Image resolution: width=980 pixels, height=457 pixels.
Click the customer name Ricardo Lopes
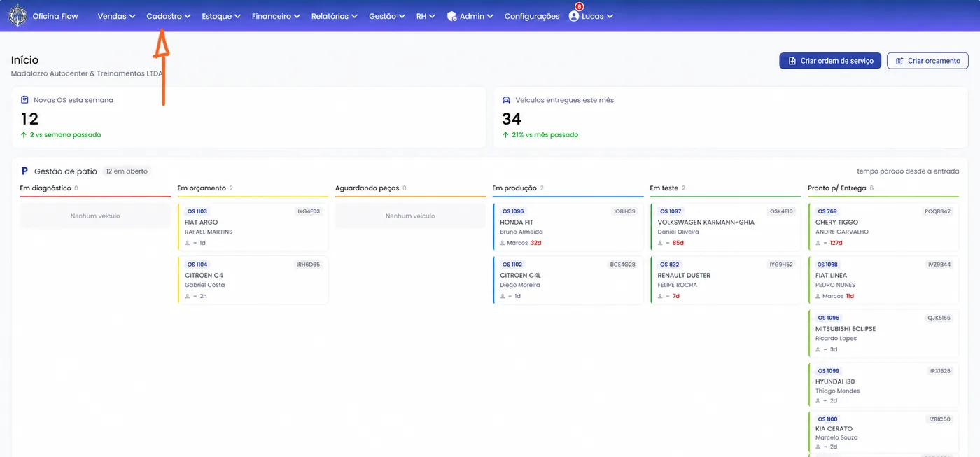click(x=836, y=338)
